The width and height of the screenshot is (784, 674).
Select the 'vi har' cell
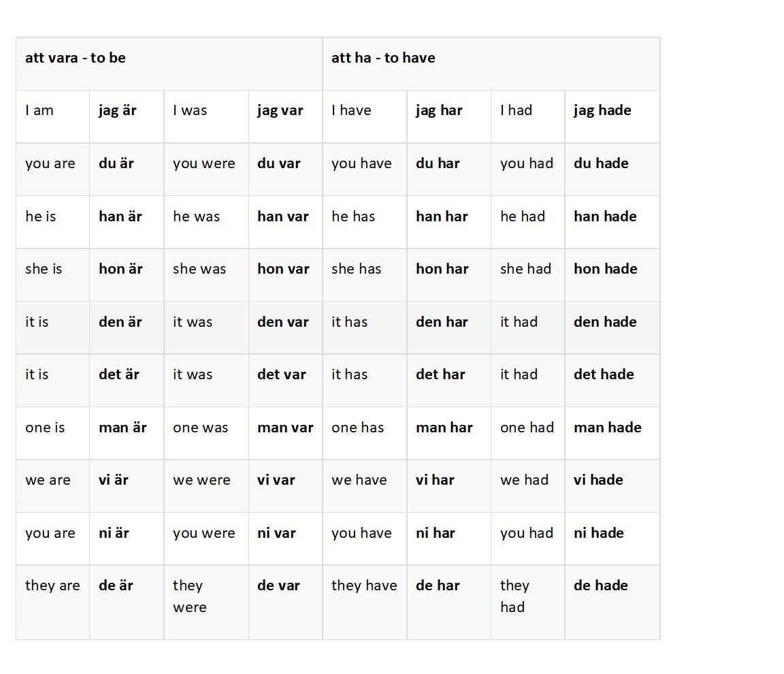click(x=449, y=486)
